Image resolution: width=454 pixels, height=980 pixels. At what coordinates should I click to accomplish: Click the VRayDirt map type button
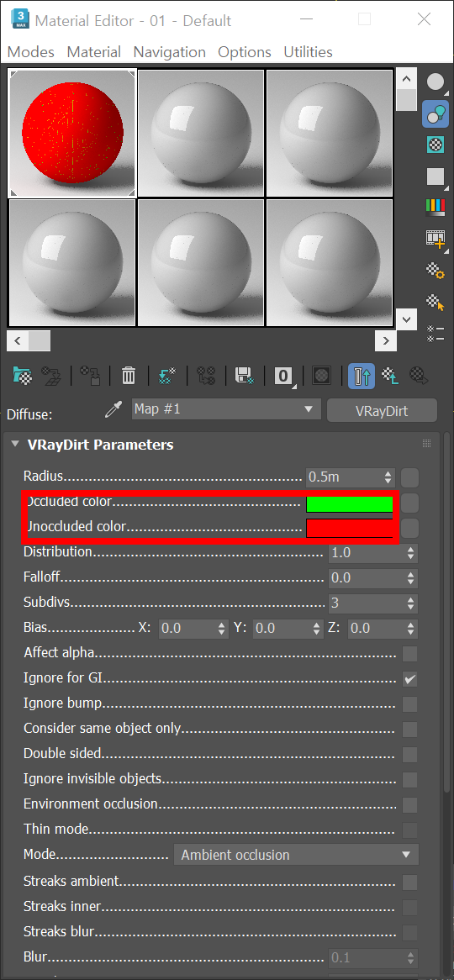382,411
